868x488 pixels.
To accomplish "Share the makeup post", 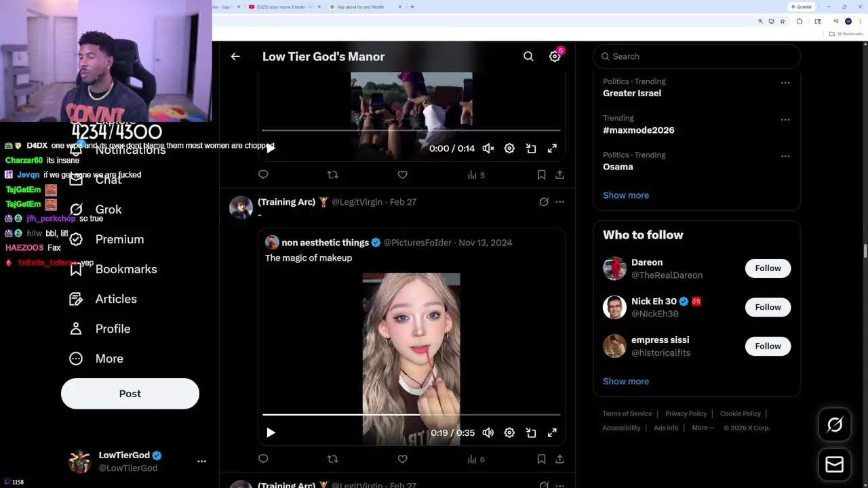I will [559, 459].
